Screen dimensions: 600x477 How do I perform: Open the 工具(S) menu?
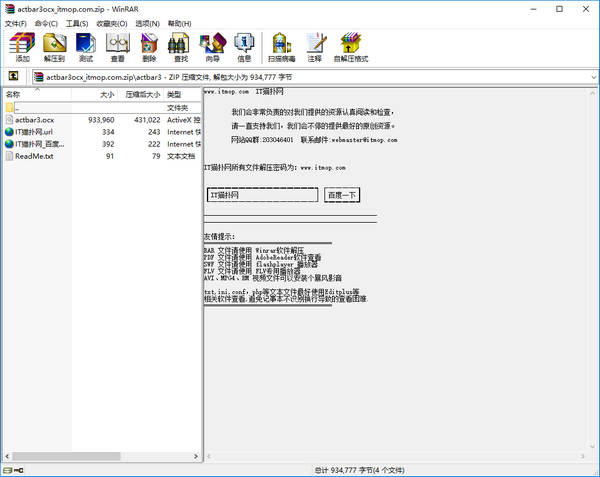[77, 24]
